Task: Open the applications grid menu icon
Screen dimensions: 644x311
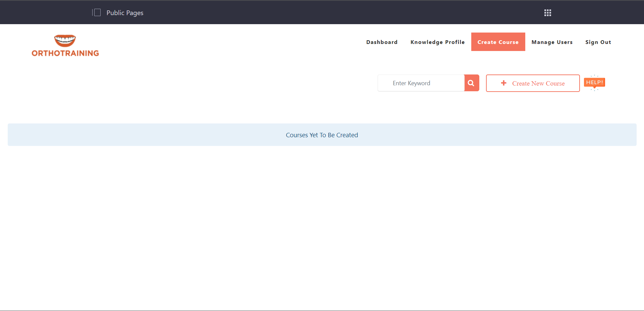Action: click(547, 13)
